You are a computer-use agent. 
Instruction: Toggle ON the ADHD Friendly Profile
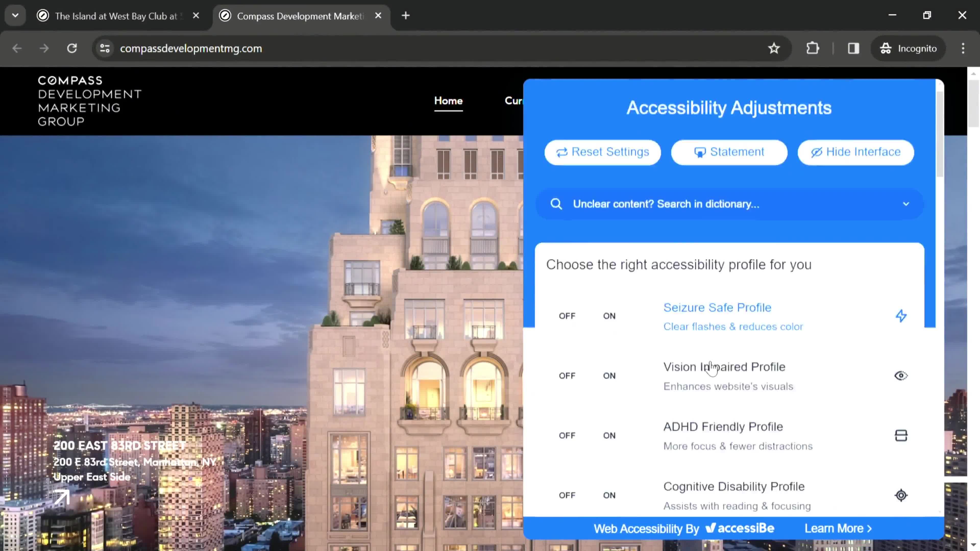(x=610, y=435)
